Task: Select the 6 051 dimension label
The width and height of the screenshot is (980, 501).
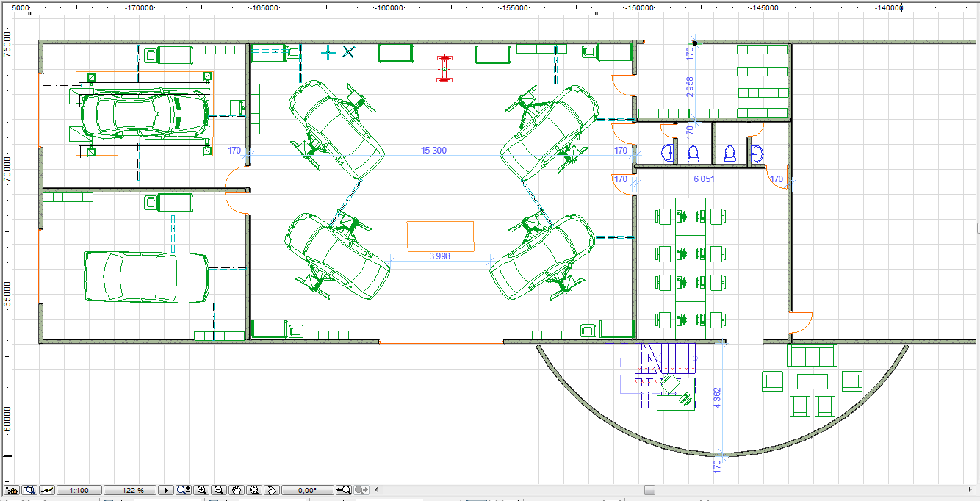Action: 705,179
